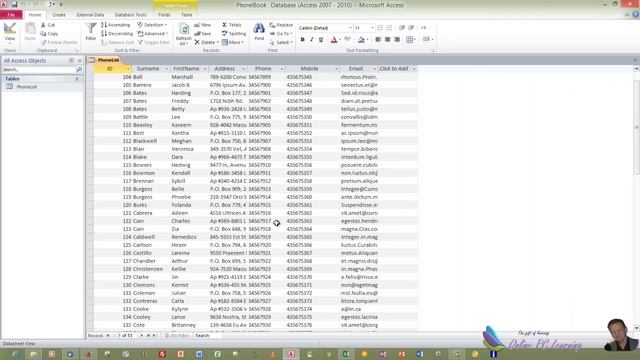This screenshot has height=360, width=640.
Task: Open the font name combo box
Action: tap(325, 28)
